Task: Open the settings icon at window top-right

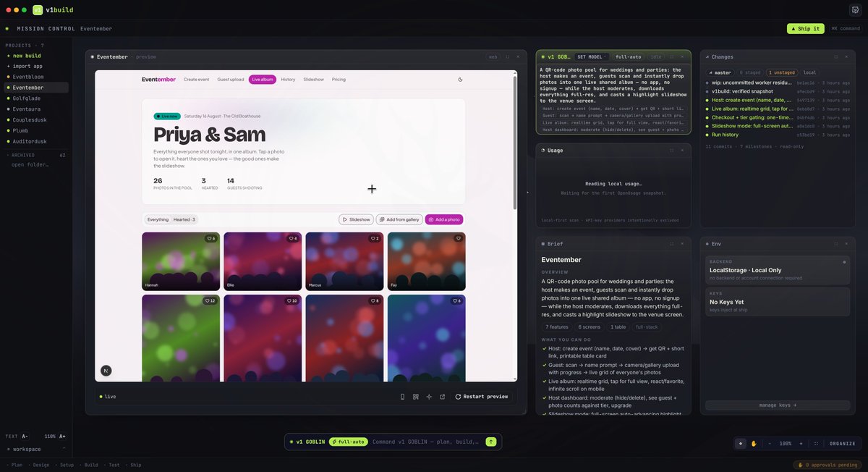Action: (855, 10)
